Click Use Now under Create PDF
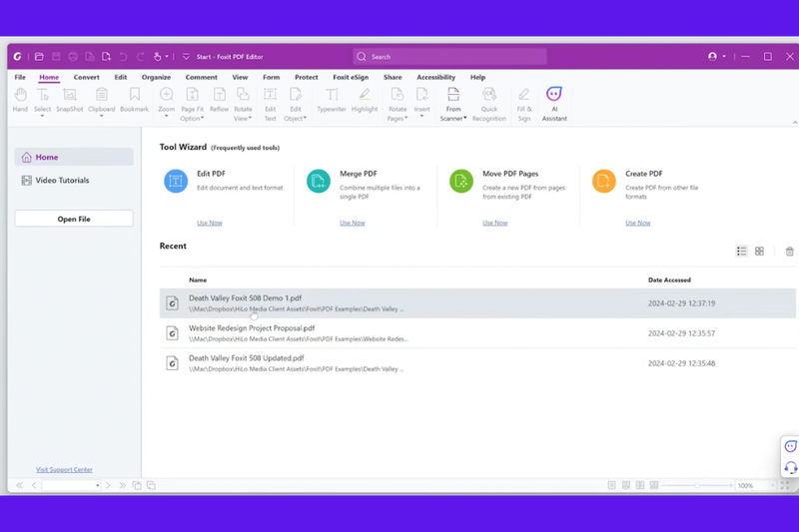 coord(638,223)
